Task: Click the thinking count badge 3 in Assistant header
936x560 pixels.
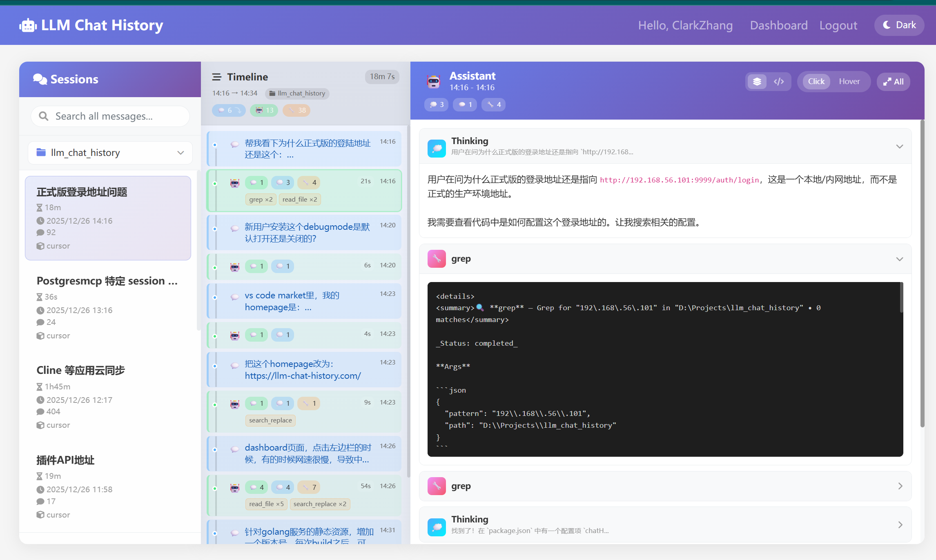Action: (x=437, y=104)
